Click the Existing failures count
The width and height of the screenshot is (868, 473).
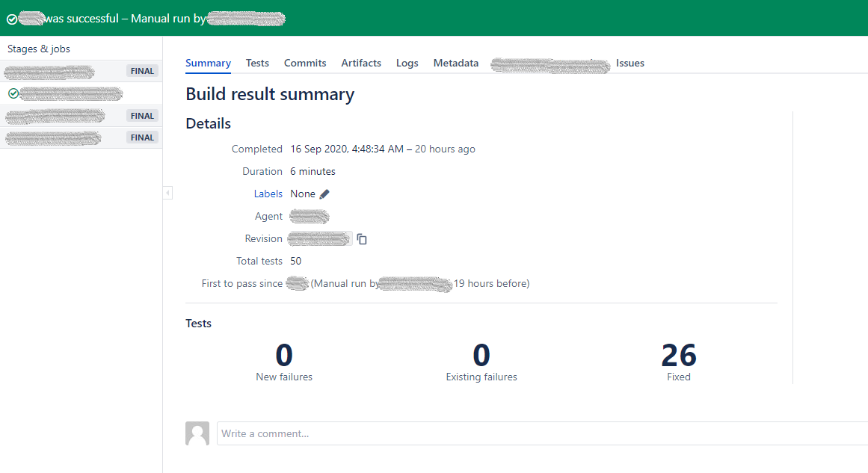tap(481, 356)
